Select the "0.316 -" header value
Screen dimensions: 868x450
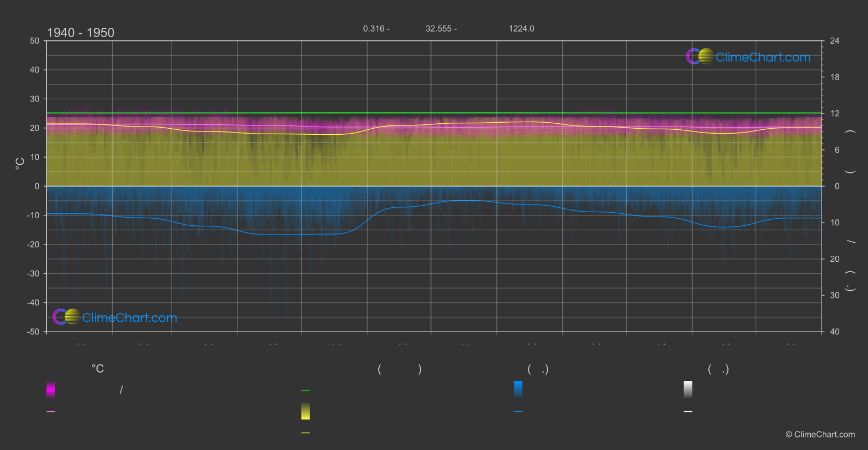[x=377, y=28]
